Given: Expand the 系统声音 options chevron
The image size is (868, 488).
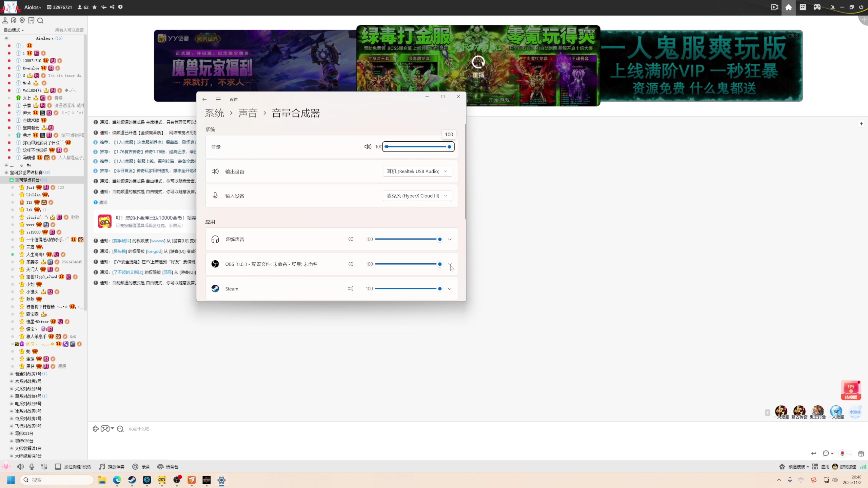Looking at the screenshot, I should tap(450, 239).
